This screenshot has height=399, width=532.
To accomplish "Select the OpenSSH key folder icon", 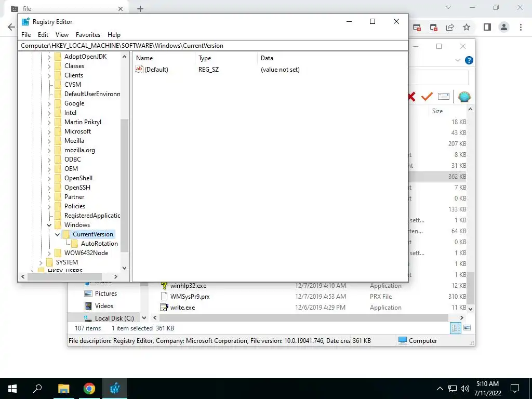I will pos(58,188).
